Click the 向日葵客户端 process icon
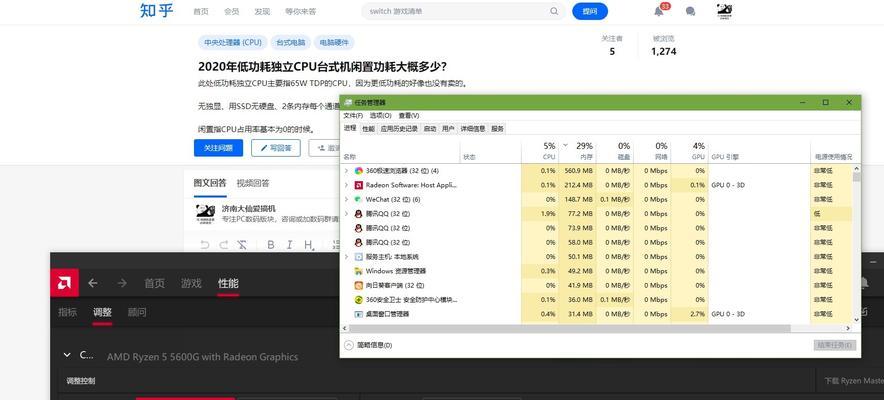Viewport: 884px width, 400px height. (359, 286)
